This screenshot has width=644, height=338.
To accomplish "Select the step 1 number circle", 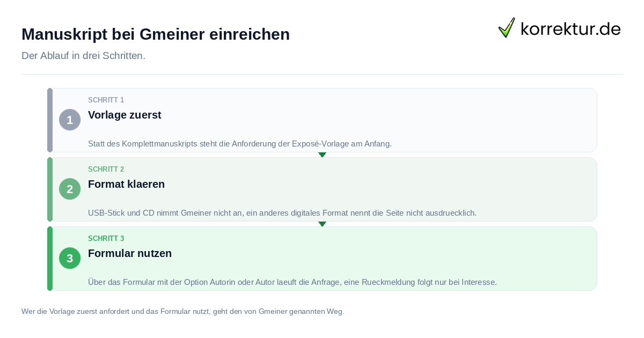I will (70, 120).
